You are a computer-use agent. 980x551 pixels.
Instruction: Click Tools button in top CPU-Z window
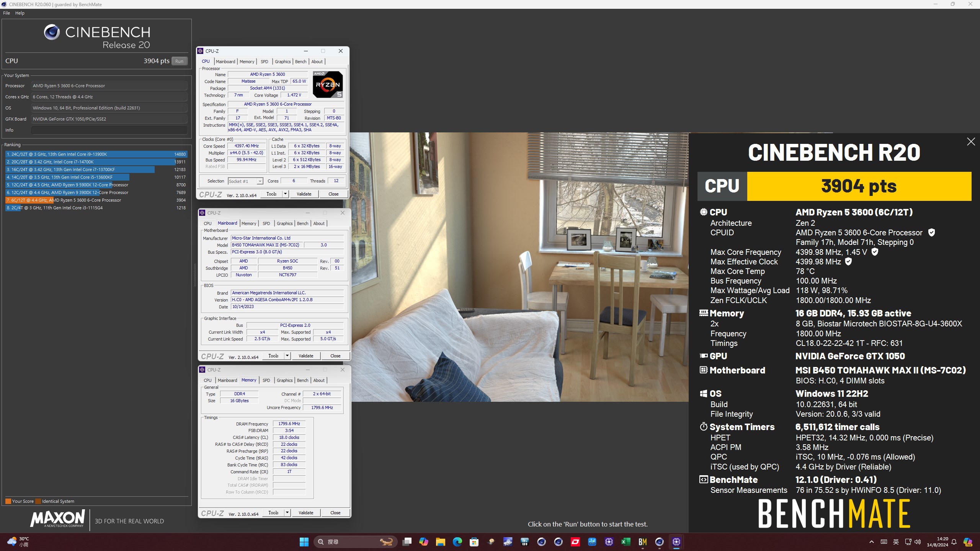(x=271, y=194)
